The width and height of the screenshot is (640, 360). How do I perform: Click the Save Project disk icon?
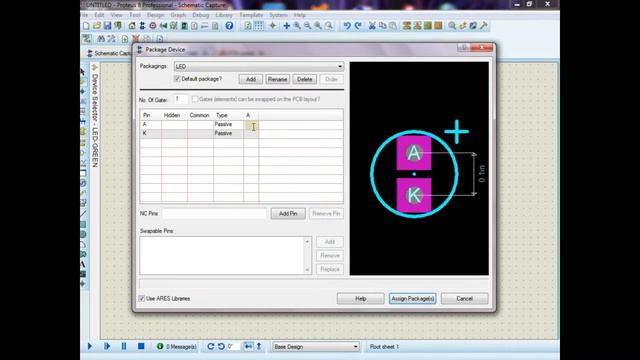[x=107, y=26]
